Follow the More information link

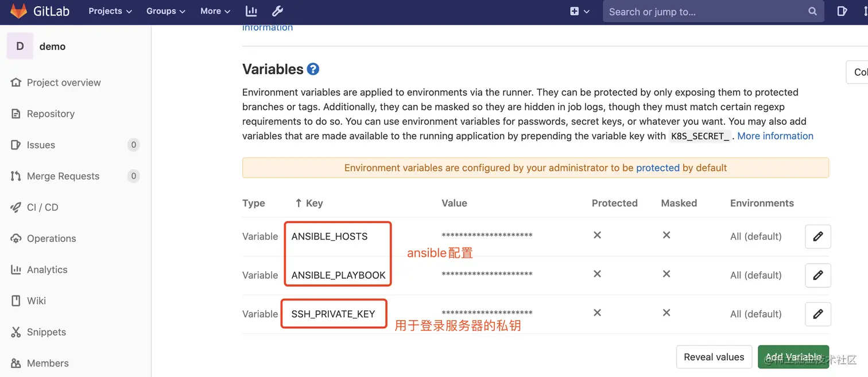(x=775, y=136)
